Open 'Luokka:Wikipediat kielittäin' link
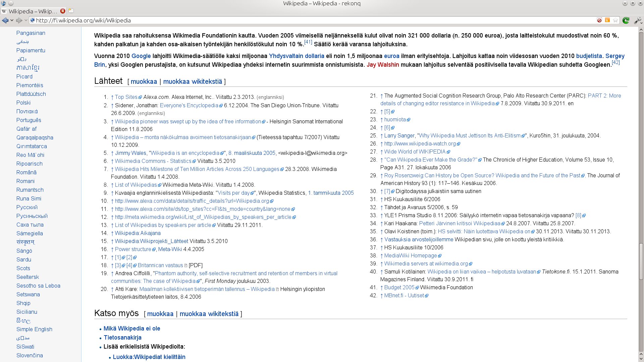The height and width of the screenshot is (362, 644). pos(149,357)
